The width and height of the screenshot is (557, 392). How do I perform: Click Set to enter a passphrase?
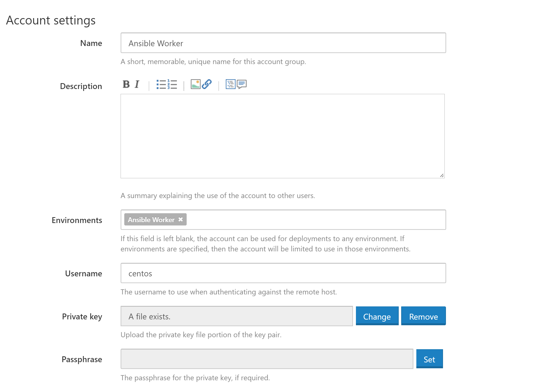click(429, 359)
